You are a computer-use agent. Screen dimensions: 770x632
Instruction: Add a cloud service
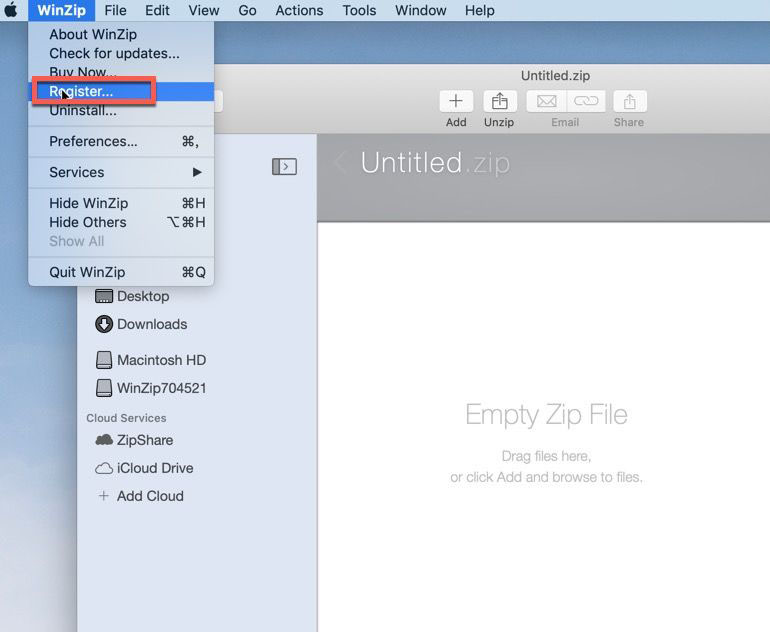coord(140,496)
